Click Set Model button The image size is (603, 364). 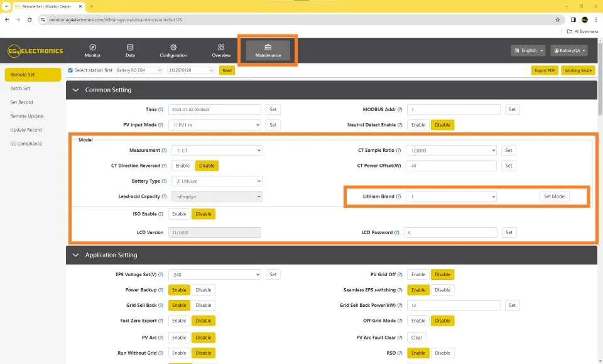point(555,196)
